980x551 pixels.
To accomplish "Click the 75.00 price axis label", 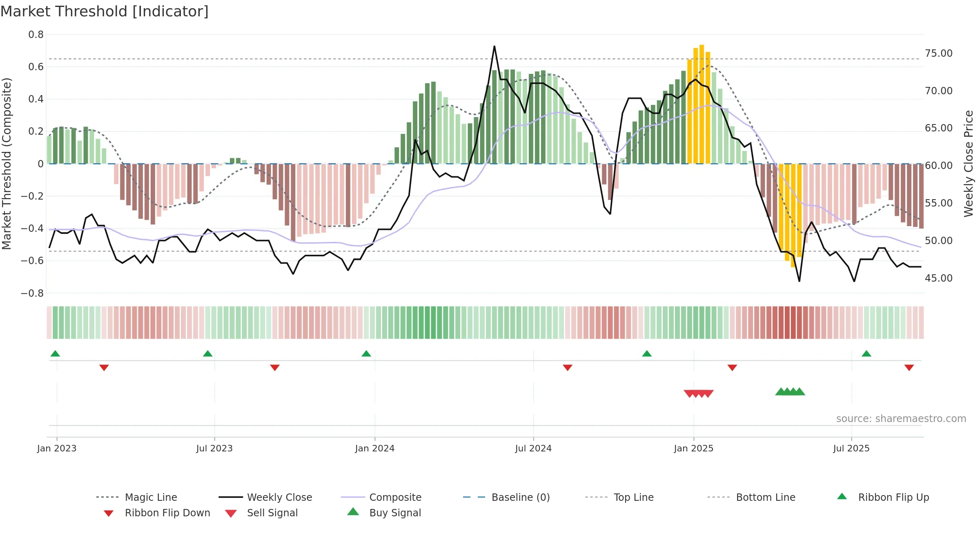I will (939, 53).
